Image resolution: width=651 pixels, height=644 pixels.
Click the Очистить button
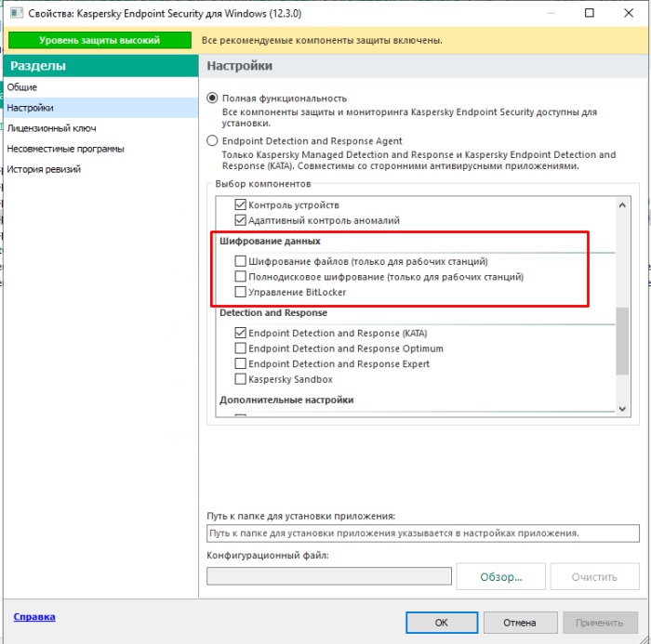(594, 577)
